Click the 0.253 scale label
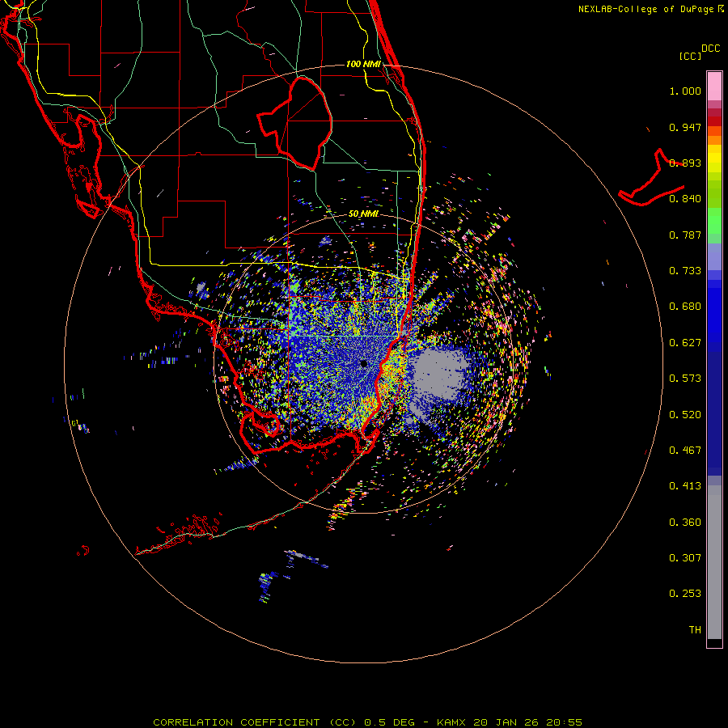 coord(685,594)
